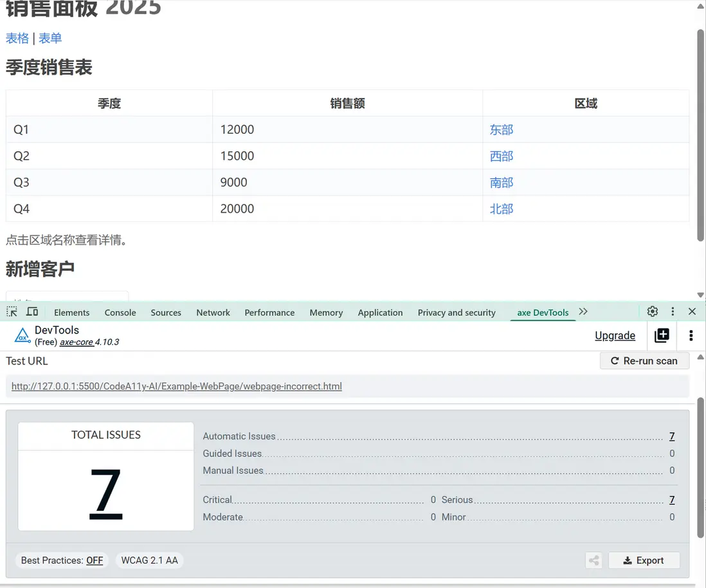Image resolution: width=706 pixels, height=588 pixels.
Task: Open Automatic Issues count 7
Action: pyautogui.click(x=672, y=436)
